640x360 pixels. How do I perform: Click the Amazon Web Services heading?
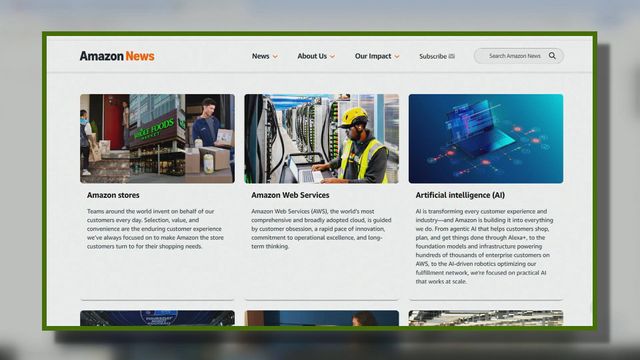tap(290, 195)
